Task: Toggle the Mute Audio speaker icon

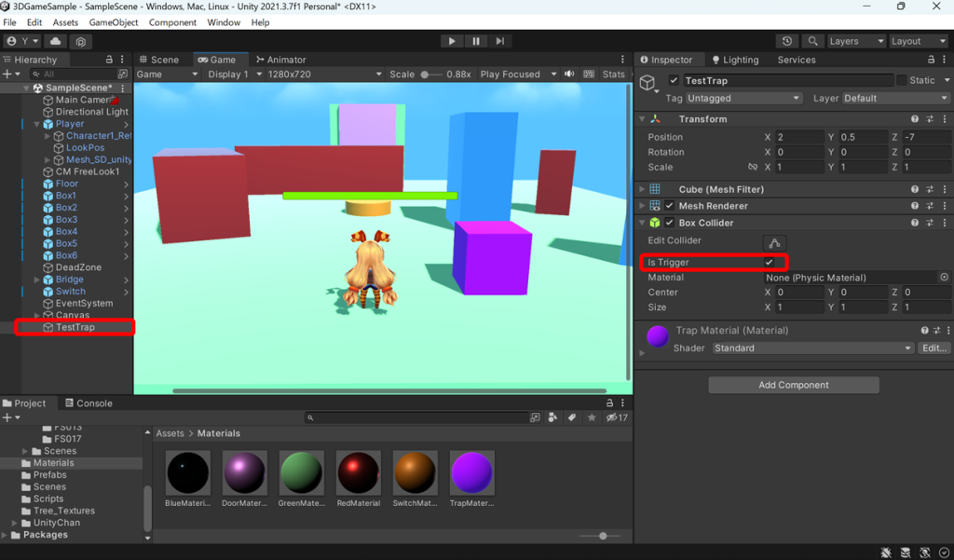Action: pos(569,74)
